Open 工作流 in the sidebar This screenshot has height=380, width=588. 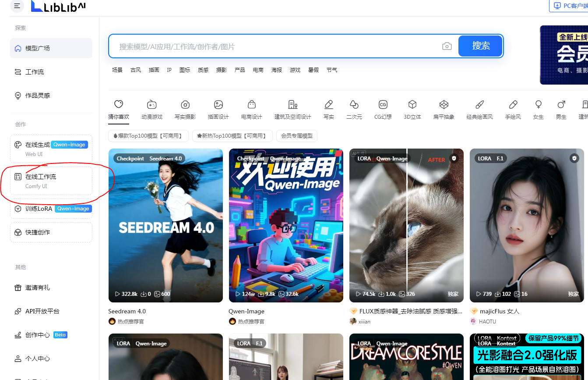(51, 72)
